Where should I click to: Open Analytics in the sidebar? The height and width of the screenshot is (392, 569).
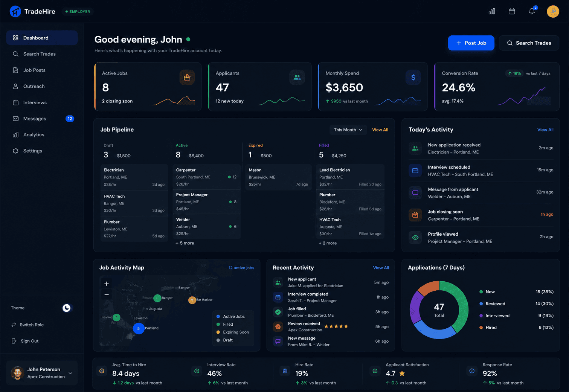[x=42, y=134]
